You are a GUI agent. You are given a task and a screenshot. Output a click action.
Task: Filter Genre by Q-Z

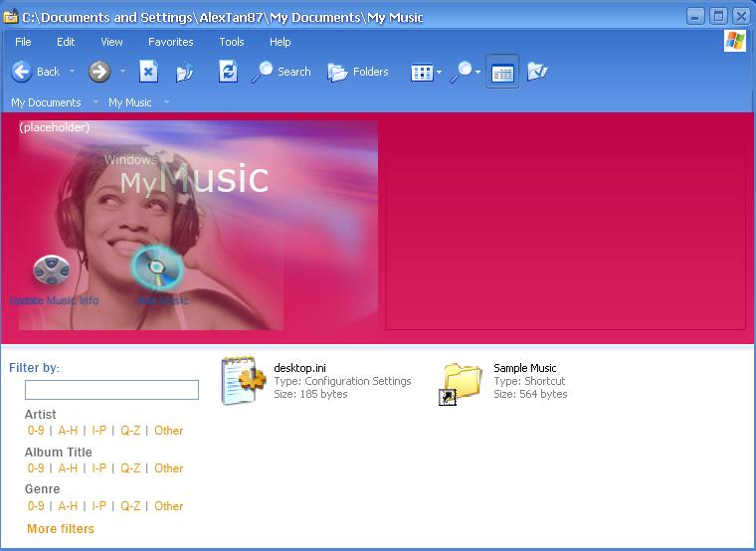coord(130,505)
